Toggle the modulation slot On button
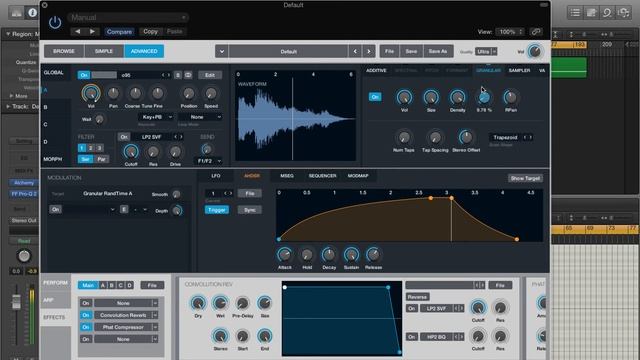The image size is (640, 360). click(56, 209)
